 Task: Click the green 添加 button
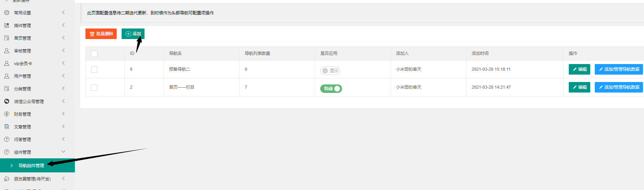[133, 34]
